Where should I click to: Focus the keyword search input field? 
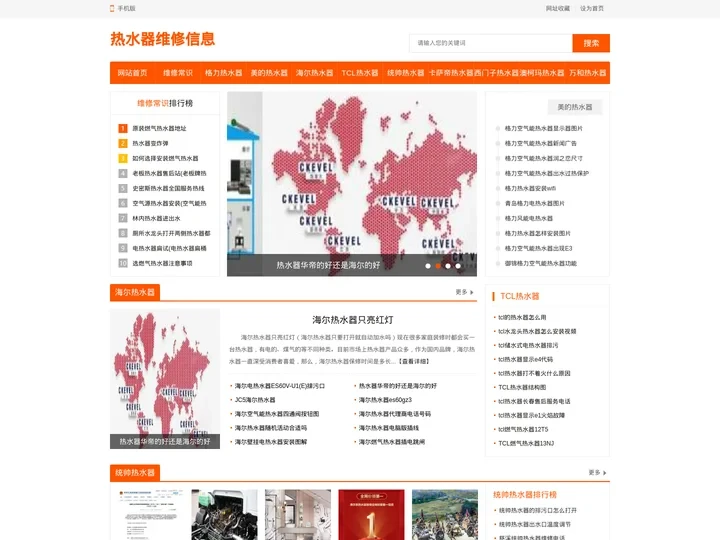point(490,43)
